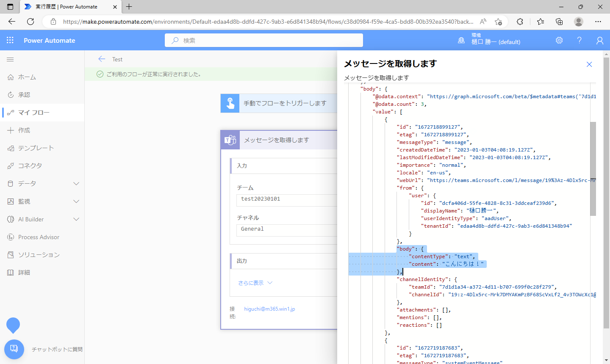Click the data cylinder icon

click(11, 184)
